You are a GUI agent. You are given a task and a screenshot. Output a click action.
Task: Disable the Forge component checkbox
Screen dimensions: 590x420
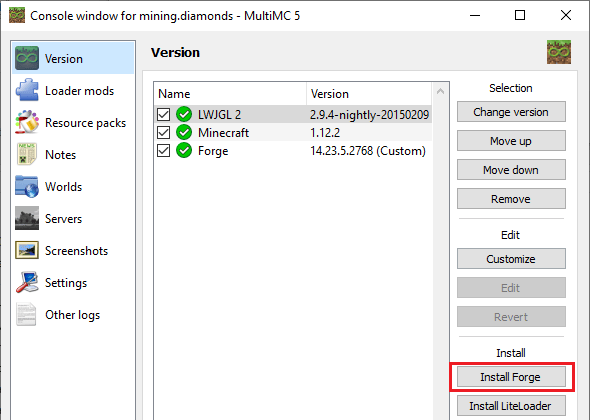(x=163, y=151)
